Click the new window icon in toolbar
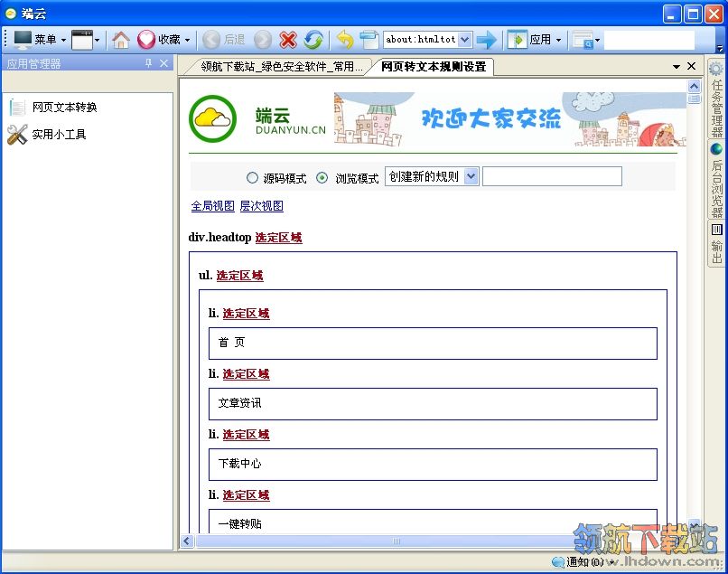This screenshot has height=574, width=728. [82, 40]
